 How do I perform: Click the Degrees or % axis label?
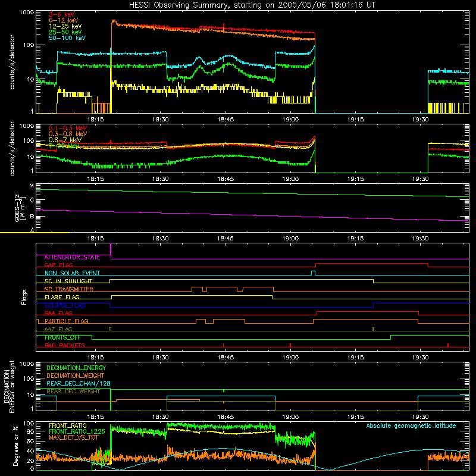click(x=16, y=446)
